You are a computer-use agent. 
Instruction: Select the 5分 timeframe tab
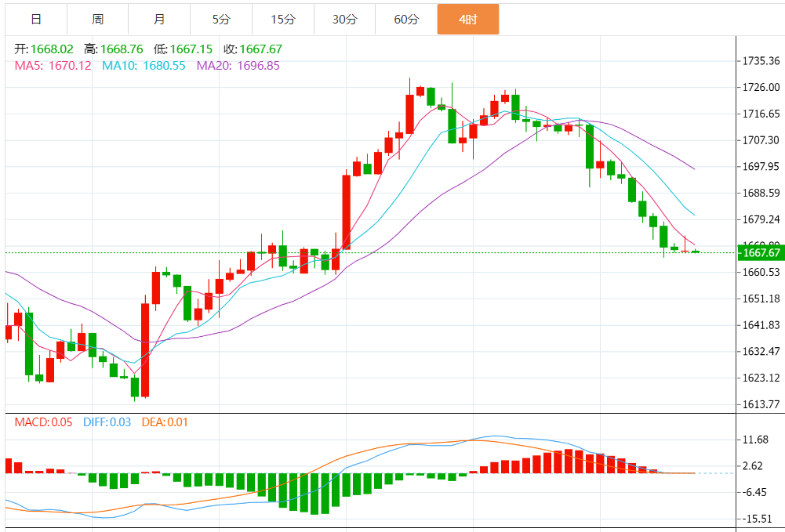coord(221,20)
